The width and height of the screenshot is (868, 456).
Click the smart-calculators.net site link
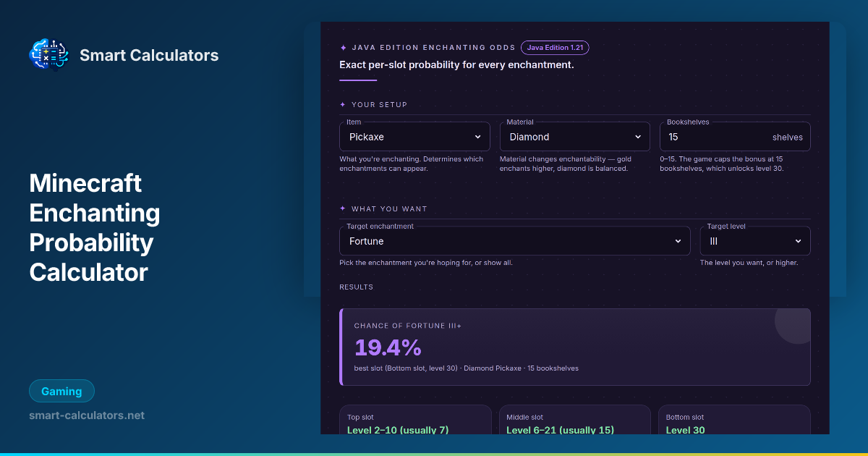click(87, 415)
